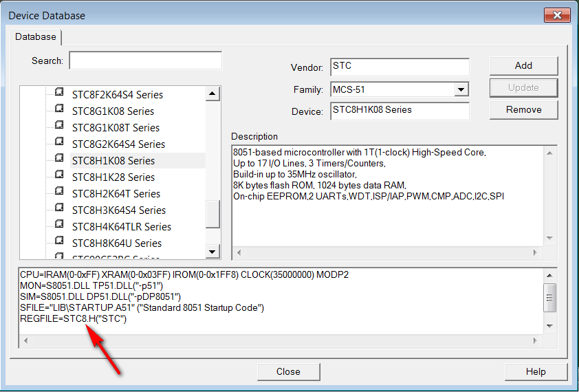Pick STC8G2K64S4 Series from list

pos(118,144)
